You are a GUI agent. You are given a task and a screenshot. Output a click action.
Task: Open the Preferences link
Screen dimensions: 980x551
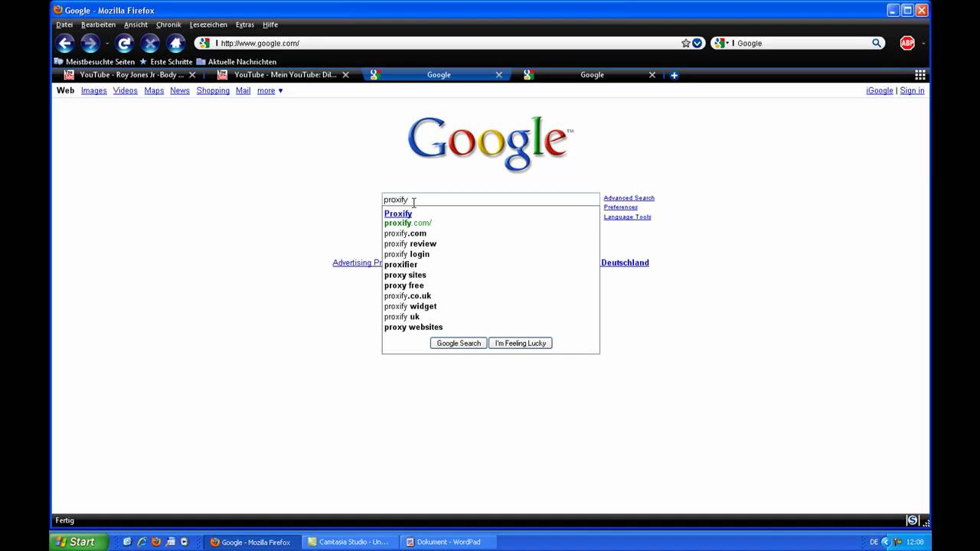point(620,207)
